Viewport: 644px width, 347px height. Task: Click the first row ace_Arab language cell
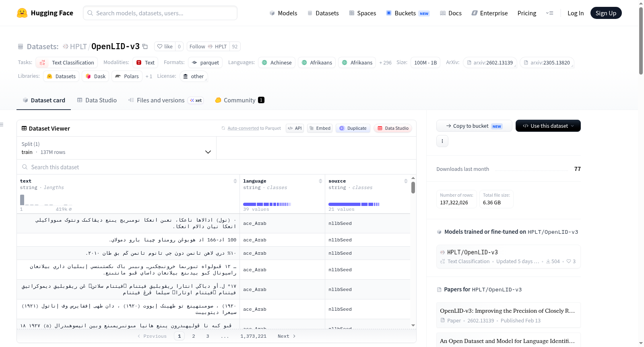point(282,223)
